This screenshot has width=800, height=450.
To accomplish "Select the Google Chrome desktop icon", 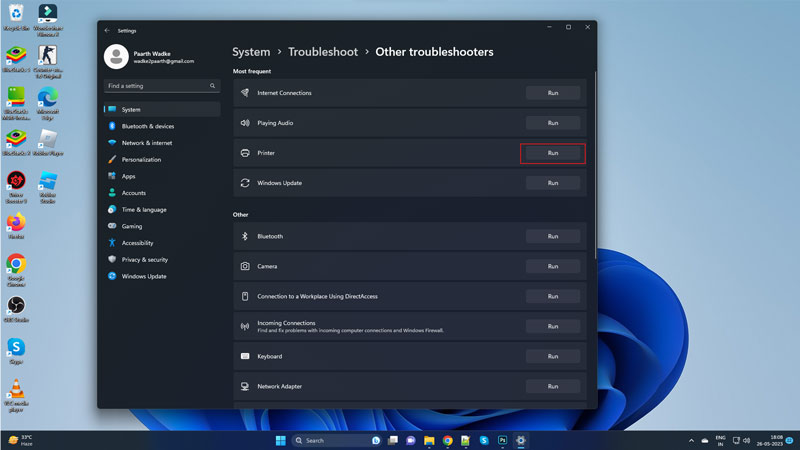I will [16, 270].
